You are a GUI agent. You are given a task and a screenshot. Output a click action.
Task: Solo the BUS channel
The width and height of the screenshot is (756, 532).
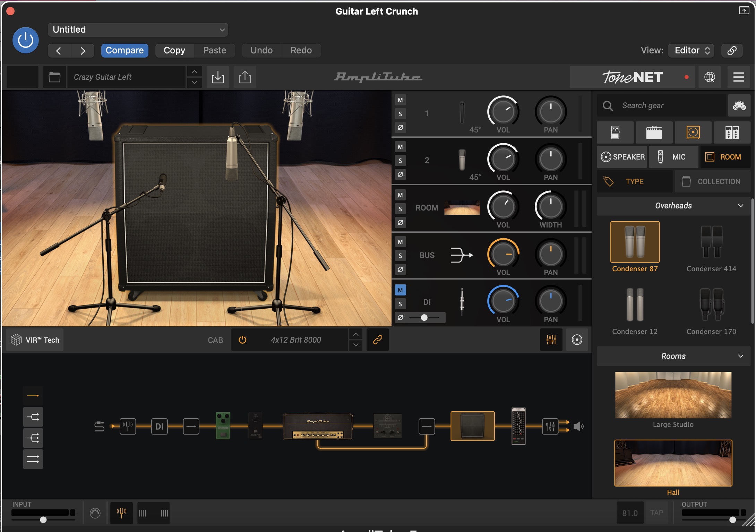pyautogui.click(x=400, y=256)
